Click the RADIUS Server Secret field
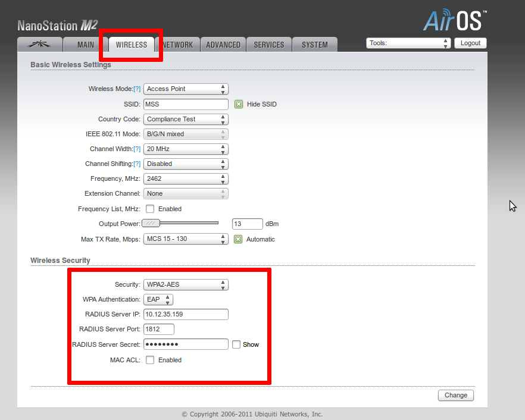 point(186,344)
